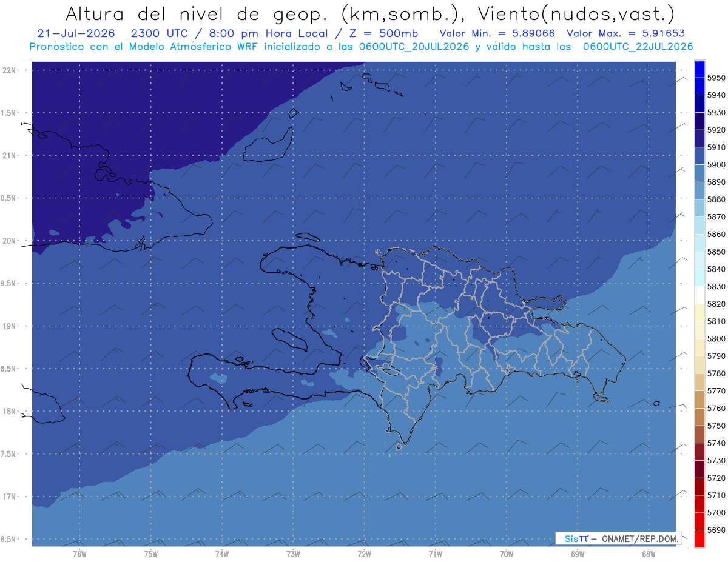Click the '75W' longitude axis label
This screenshot has width=728, height=562.
coord(151,554)
